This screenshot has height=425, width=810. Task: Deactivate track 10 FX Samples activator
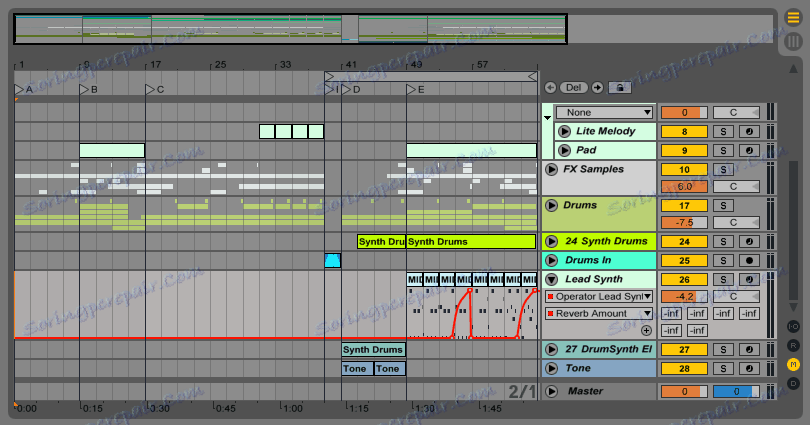tap(684, 169)
